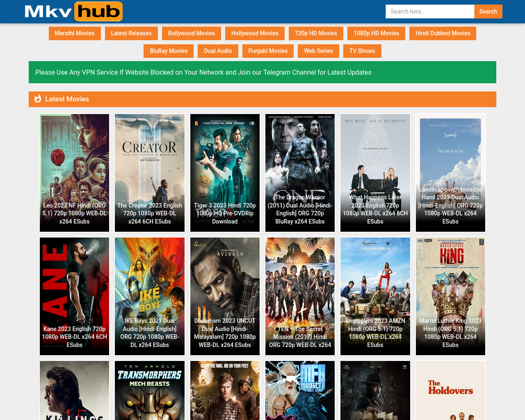Image resolution: width=525 pixels, height=420 pixels.
Task: Open Web Series category
Action: 318,51
